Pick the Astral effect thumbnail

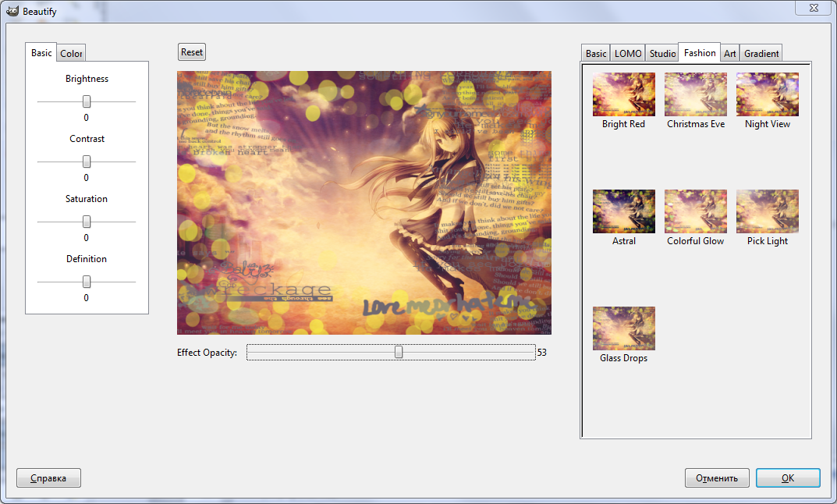point(623,211)
